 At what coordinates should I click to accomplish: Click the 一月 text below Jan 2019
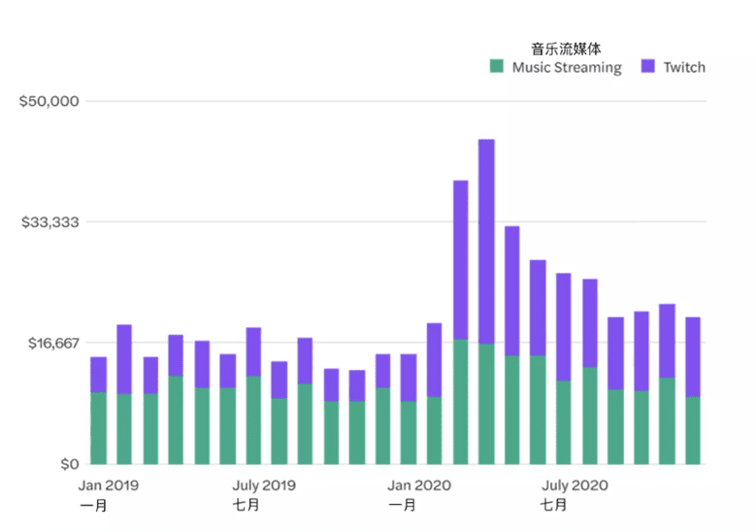tap(93, 505)
